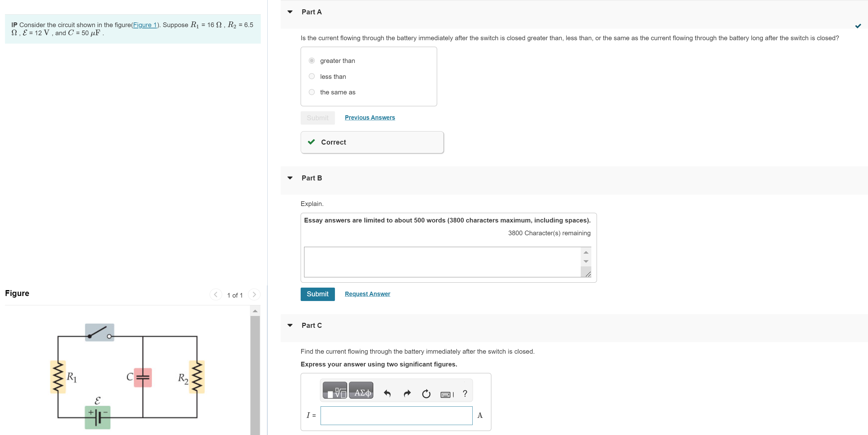Image resolution: width=868 pixels, height=435 pixels.
Task: Select the 'greater than' radio option
Action: click(312, 61)
